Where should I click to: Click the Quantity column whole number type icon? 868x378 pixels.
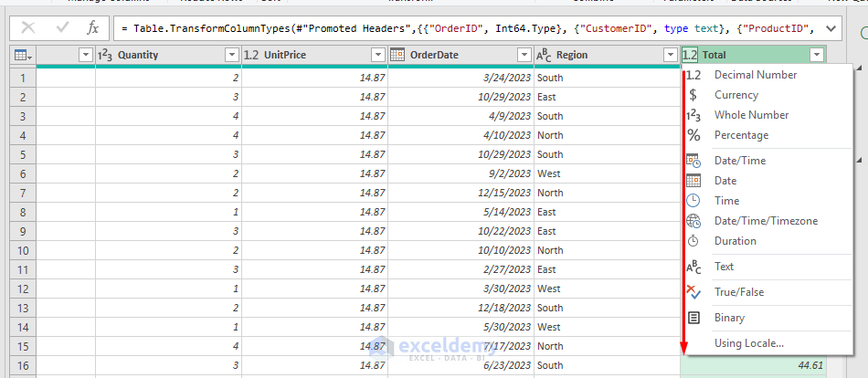pos(105,55)
